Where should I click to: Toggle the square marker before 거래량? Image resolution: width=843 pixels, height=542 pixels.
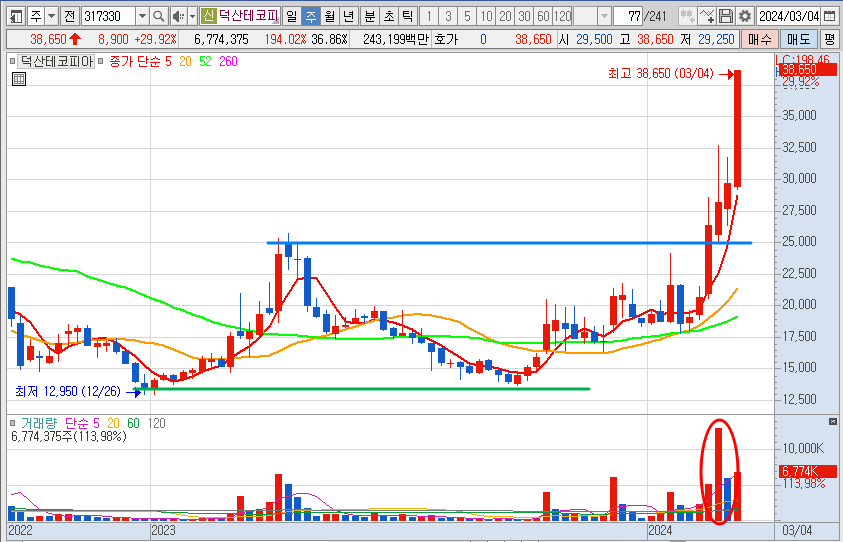(x=12, y=423)
